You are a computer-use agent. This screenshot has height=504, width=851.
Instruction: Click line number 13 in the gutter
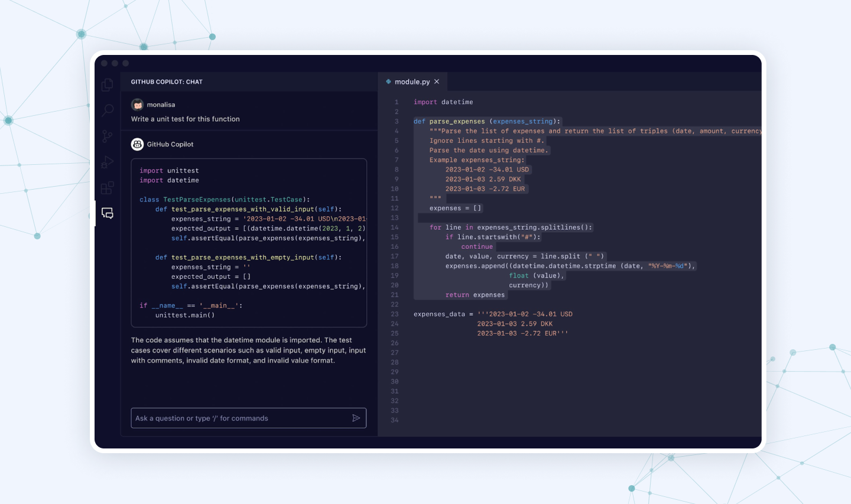395,218
